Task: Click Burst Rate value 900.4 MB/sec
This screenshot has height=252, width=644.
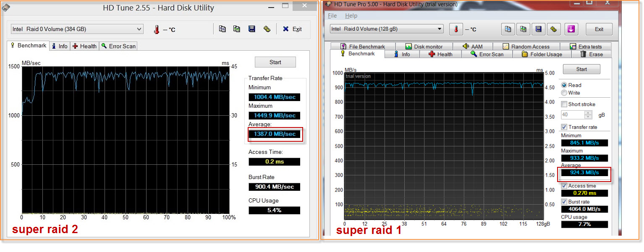Action: tap(275, 187)
